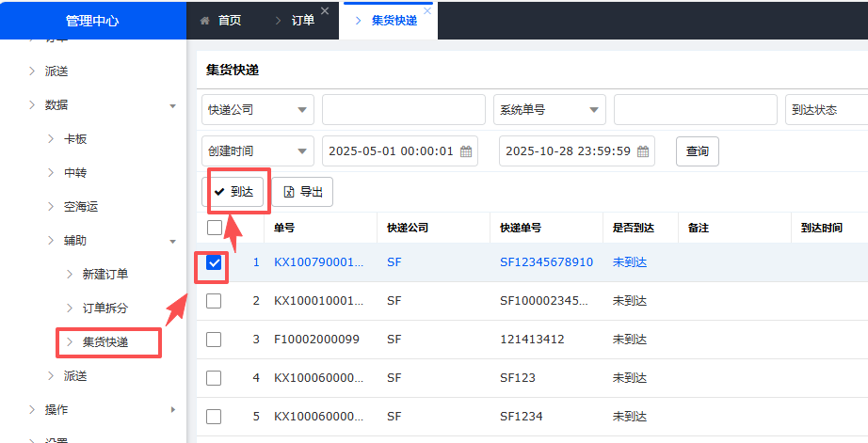The image size is (868, 443).
Task: Click the text input next to 快递公司
Action: (x=403, y=109)
